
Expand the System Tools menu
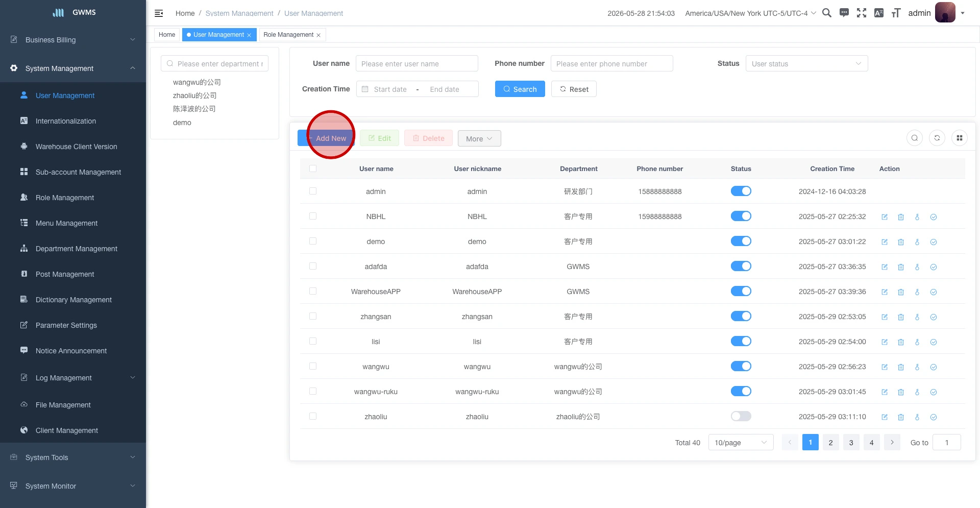pyautogui.click(x=73, y=457)
